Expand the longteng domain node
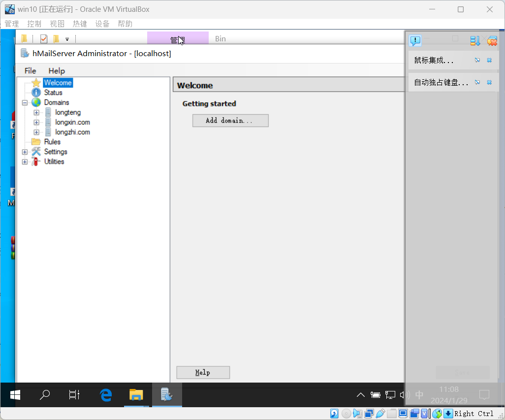 point(36,113)
